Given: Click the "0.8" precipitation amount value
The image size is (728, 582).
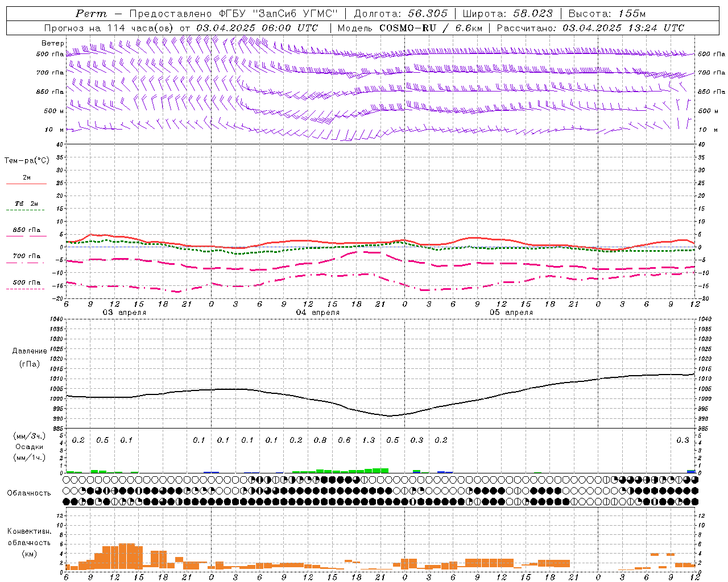Looking at the screenshot, I should 320,440.
